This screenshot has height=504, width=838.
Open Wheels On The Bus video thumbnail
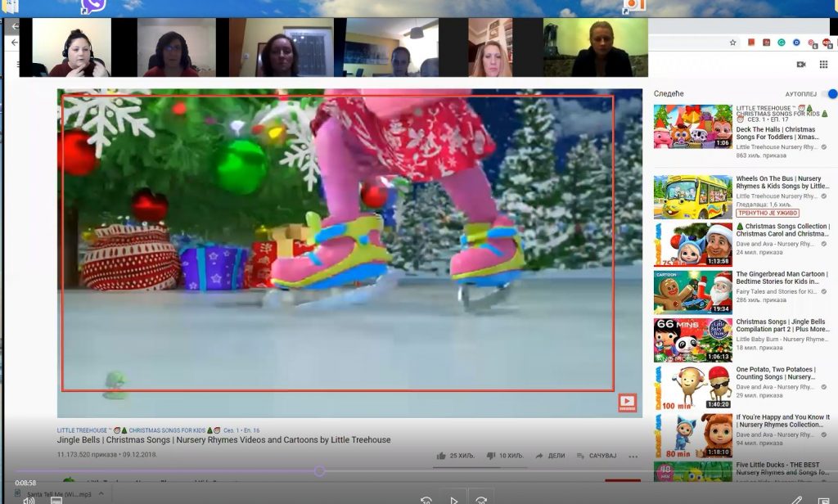(692, 197)
